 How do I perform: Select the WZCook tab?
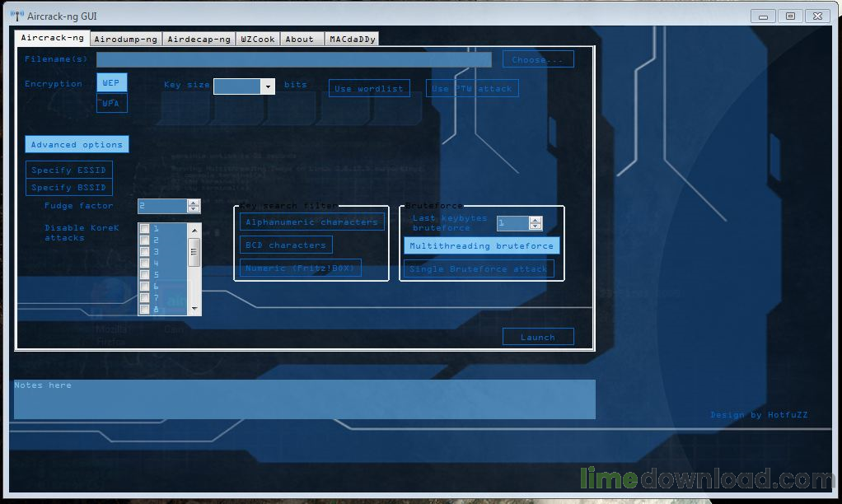click(x=257, y=38)
